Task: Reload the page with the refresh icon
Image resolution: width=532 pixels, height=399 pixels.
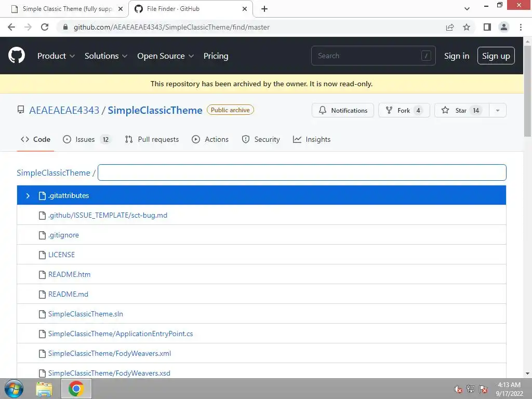Action: coord(45,27)
